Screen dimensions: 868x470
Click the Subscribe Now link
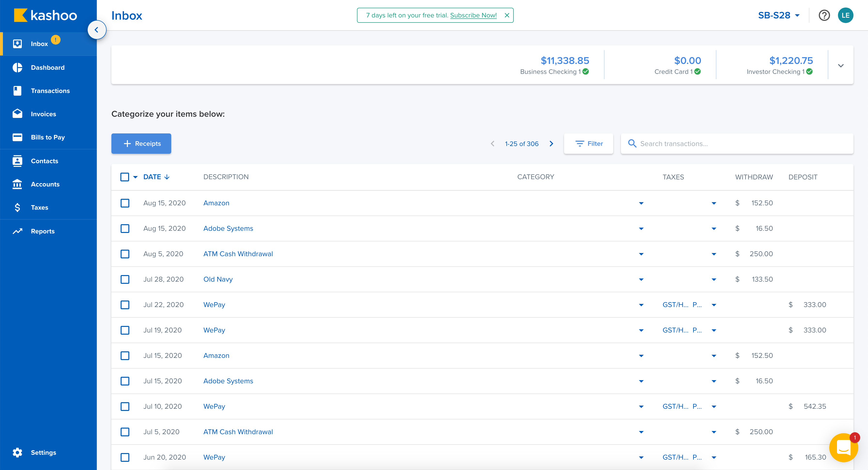tap(473, 15)
